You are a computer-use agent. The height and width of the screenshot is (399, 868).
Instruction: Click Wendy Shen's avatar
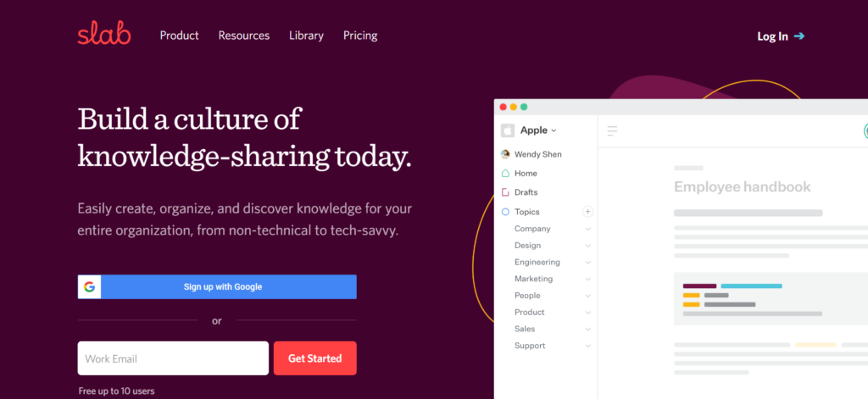505,154
